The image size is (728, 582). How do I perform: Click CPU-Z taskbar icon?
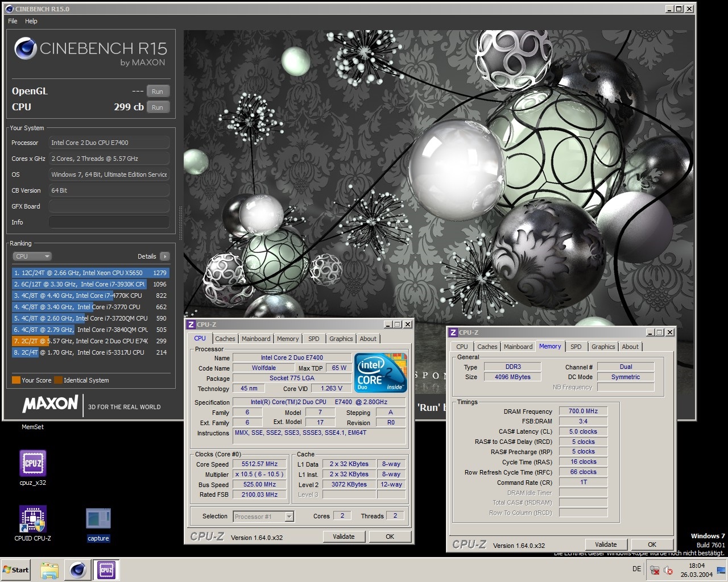106,569
